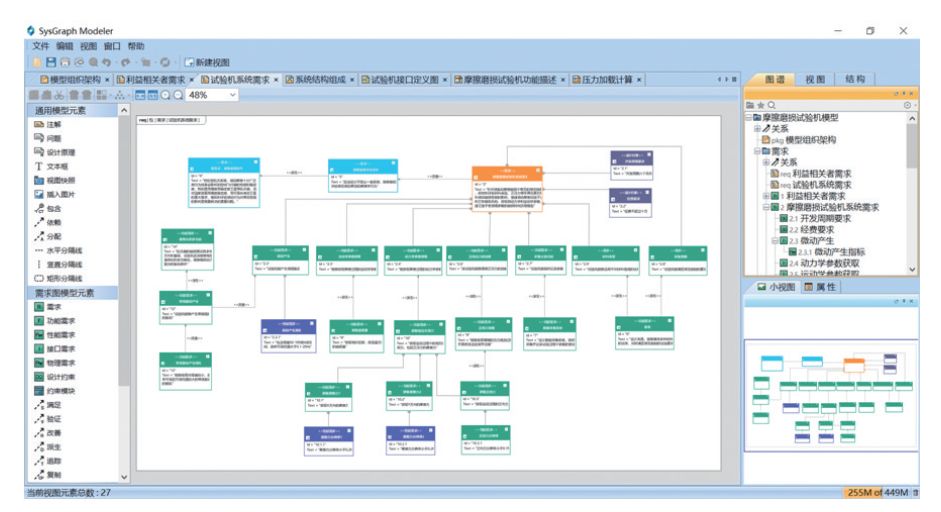Select the 复制 copy relation tool

point(48,474)
